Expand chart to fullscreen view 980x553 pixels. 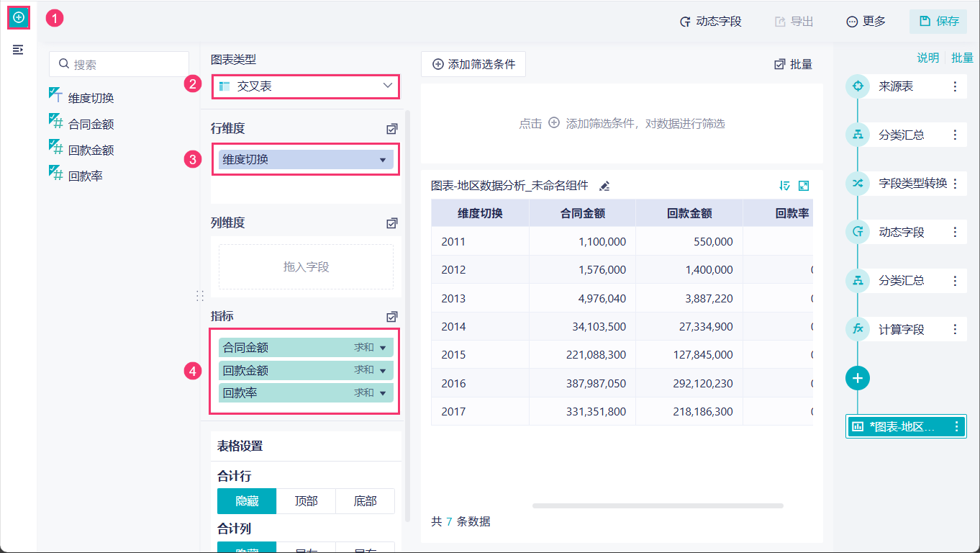coord(804,186)
